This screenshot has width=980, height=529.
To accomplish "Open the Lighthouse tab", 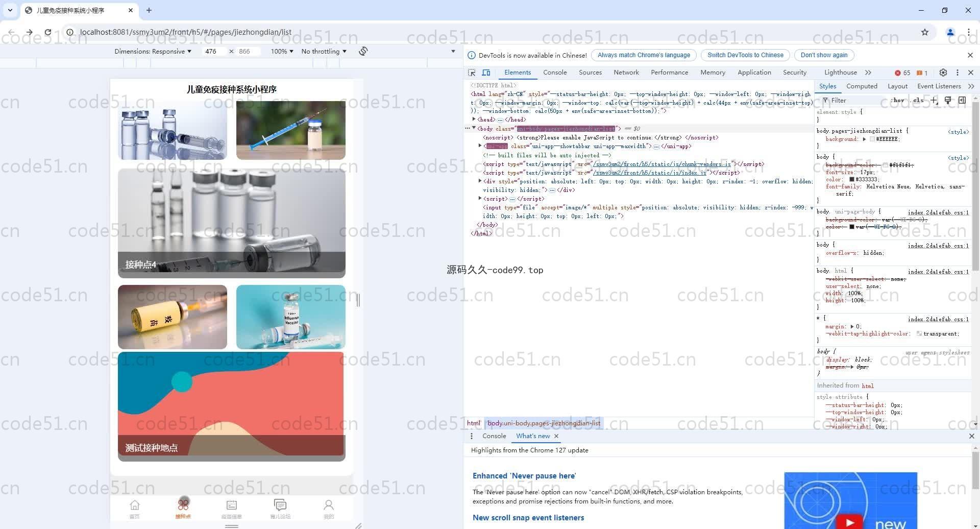I will (841, 73).
